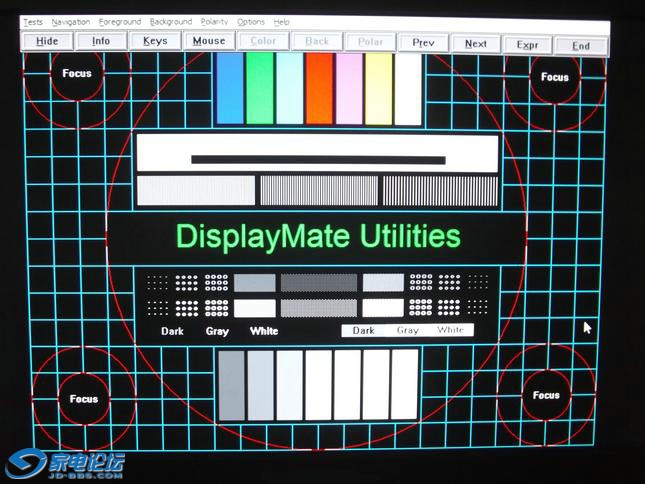Click the grayed Polar button
This screenshot has width=645, height=484.
[x=370, y=42]
